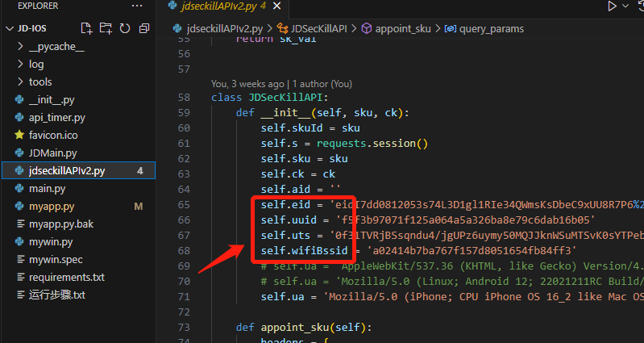Screen dimensions: 644x343
Task: Switch to the jdseckillAPIv2.py editor tab
Action: pos(218,6)
